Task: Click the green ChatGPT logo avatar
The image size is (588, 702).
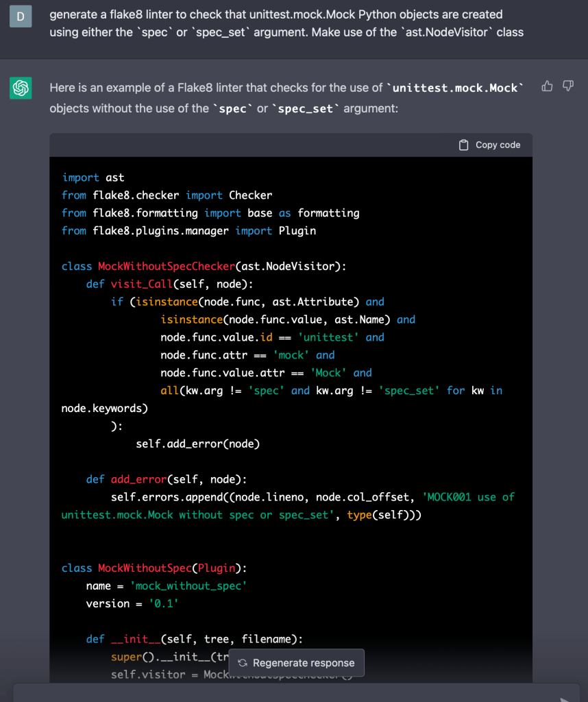Action: (x=21, y=88)
